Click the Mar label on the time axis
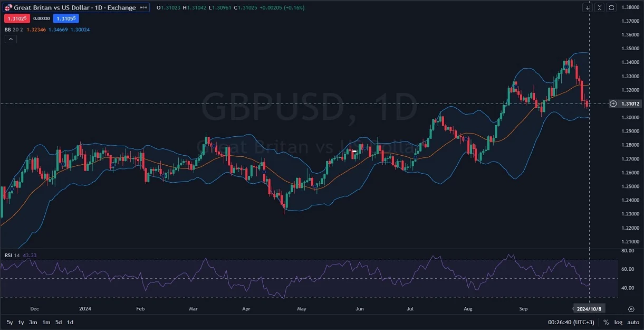Viewport: 644px width, 330px height. click(193, 308)
